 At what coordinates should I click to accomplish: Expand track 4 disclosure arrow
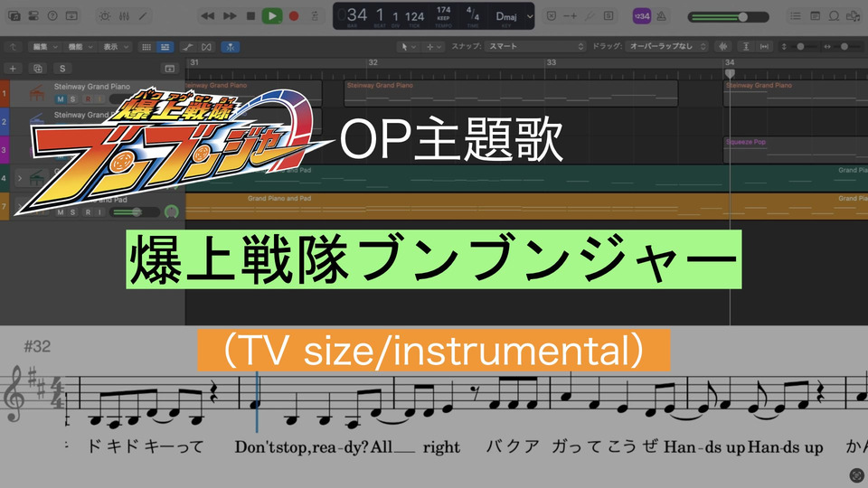(19, 178)
